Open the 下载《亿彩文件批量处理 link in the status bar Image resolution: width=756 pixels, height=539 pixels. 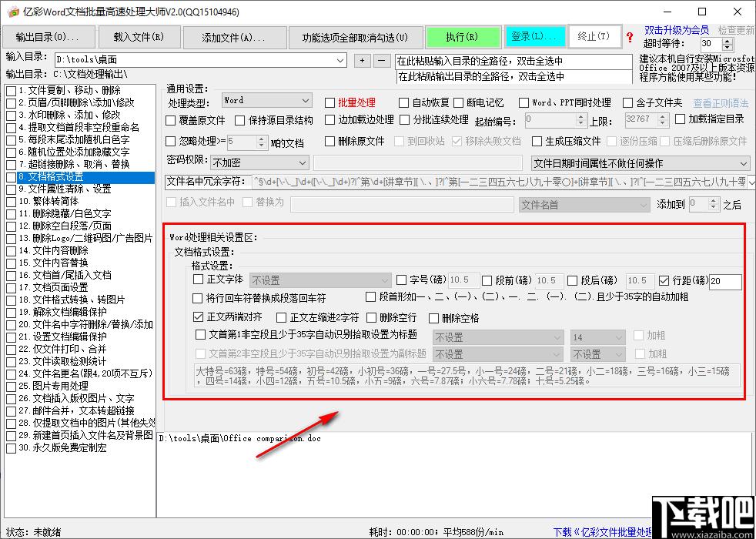click(603, 532)
